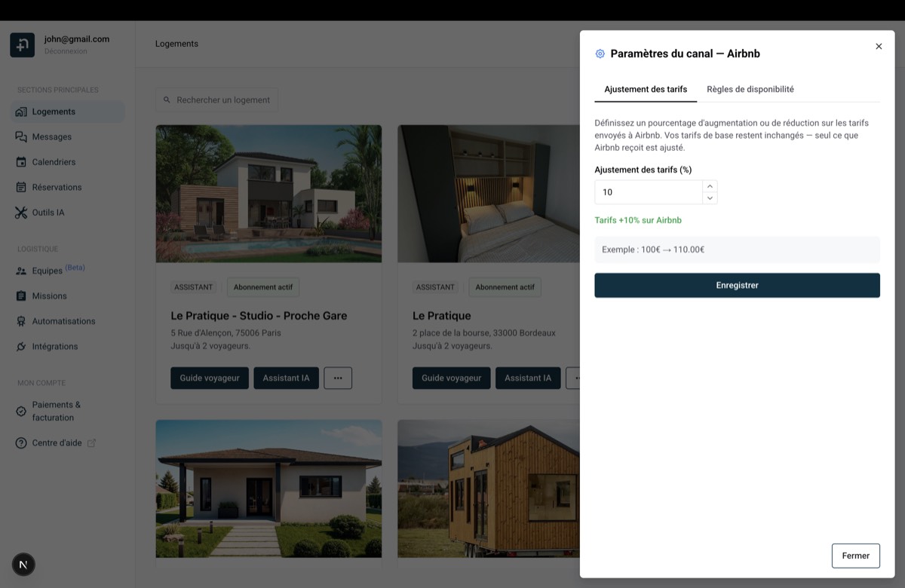Screen dimensions: 905x588
Task: Open more options for Le Pratique Studio
Action: coord(338,378)
